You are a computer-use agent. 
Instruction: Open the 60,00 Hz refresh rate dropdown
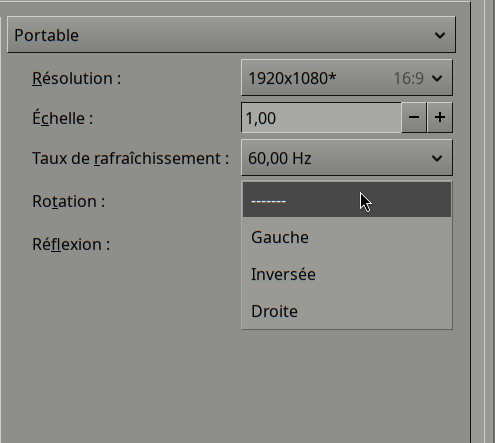[347, 158]
